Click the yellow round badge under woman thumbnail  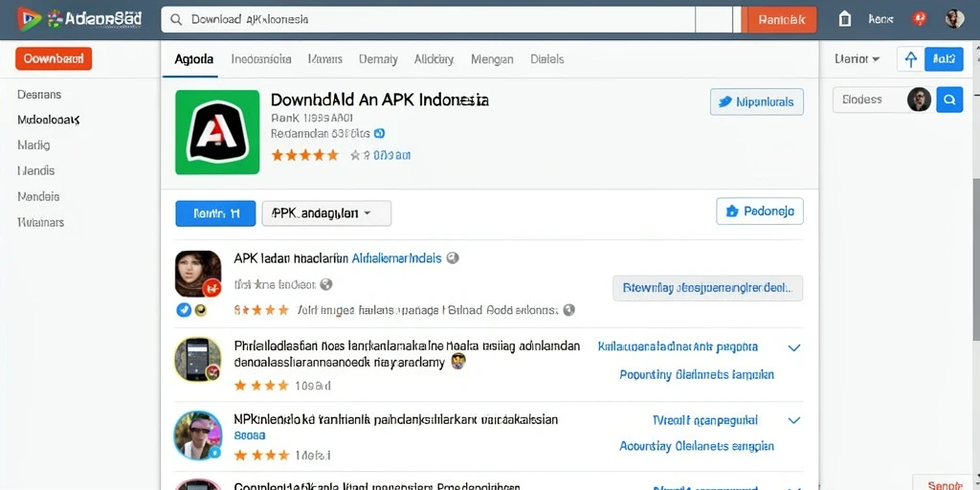coord(200,309)
